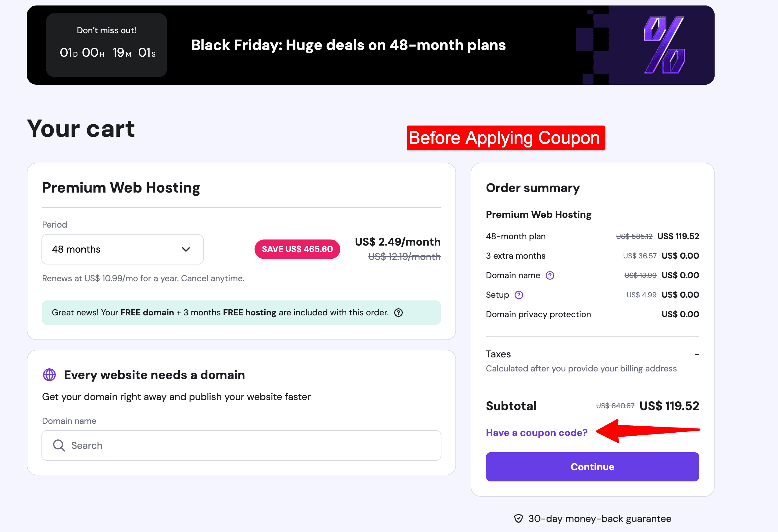Click the SAVE US$ 465.60 badge

pos(297,249)
